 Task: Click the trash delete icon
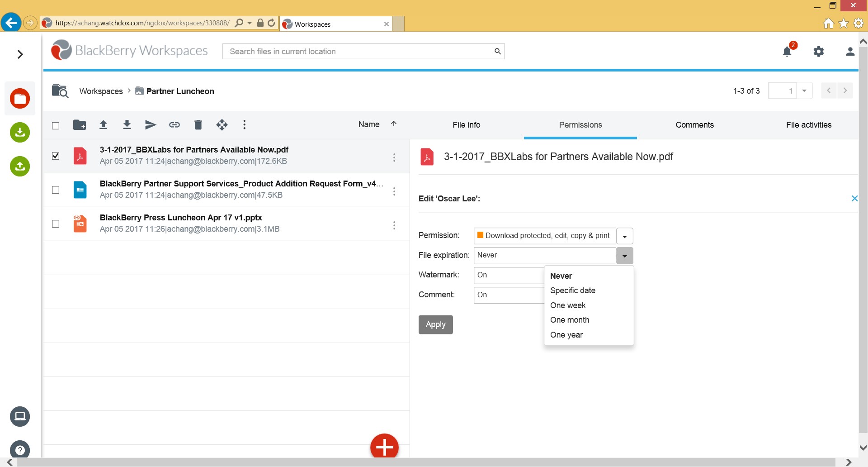[x=198, y=125]
